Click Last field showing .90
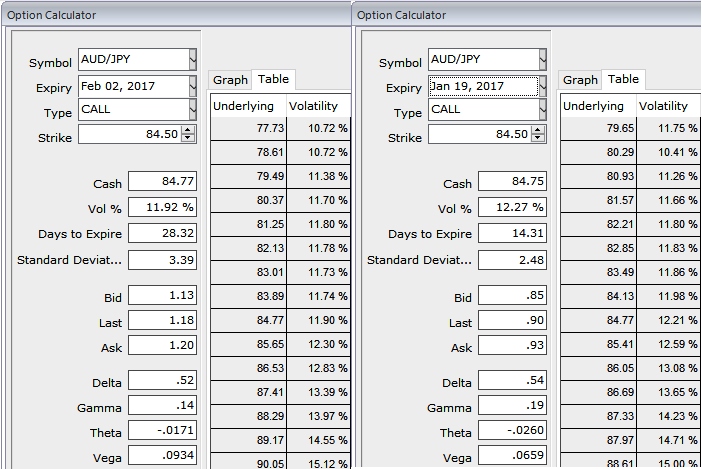 tap(513, 320)
